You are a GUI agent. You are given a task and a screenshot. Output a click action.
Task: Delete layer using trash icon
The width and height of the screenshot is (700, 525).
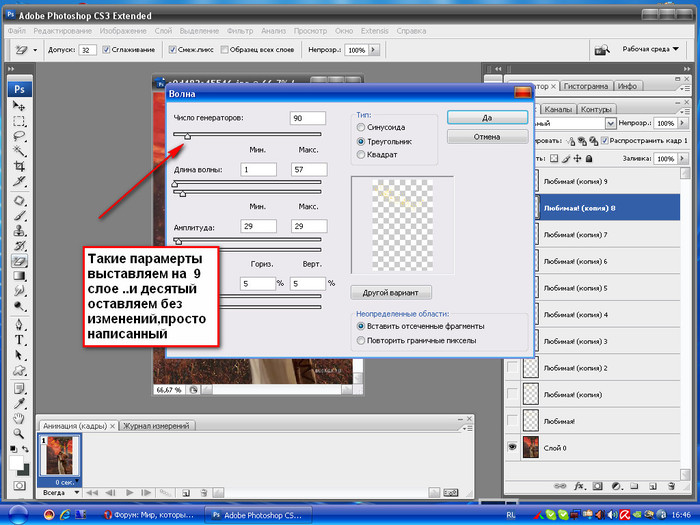(x=671, y=486)
